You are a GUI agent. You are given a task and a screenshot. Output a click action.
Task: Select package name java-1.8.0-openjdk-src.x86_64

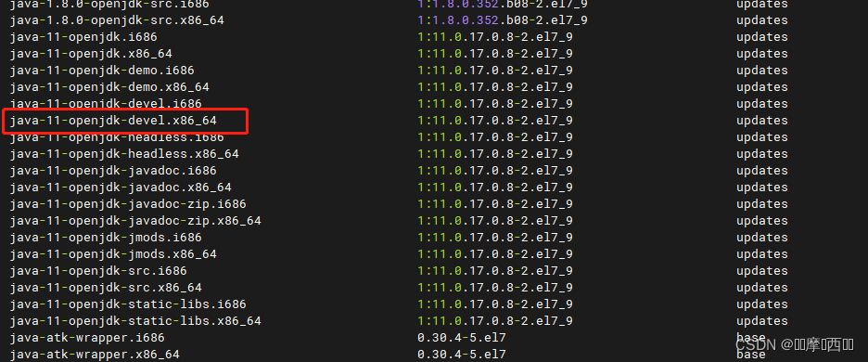(x=117, y=20)
